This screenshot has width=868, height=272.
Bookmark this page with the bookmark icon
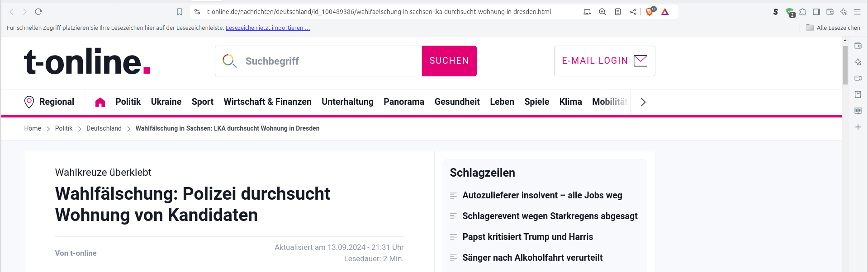[180, 12]
